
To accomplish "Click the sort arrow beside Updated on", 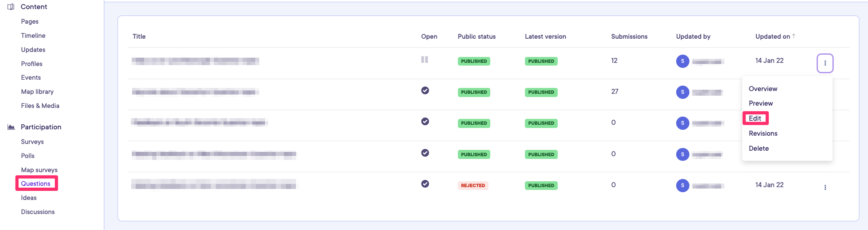I will 794,36.
